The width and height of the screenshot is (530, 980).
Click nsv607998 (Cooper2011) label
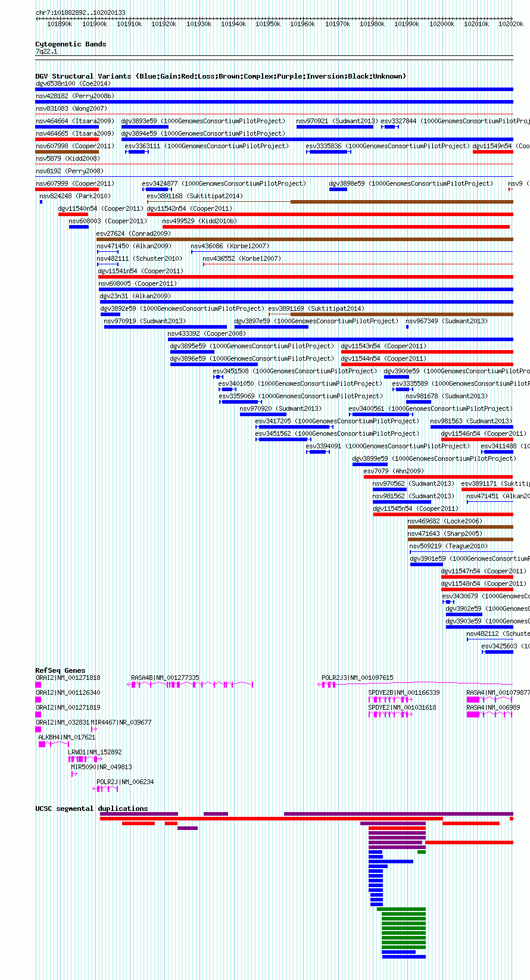(75, 146)
